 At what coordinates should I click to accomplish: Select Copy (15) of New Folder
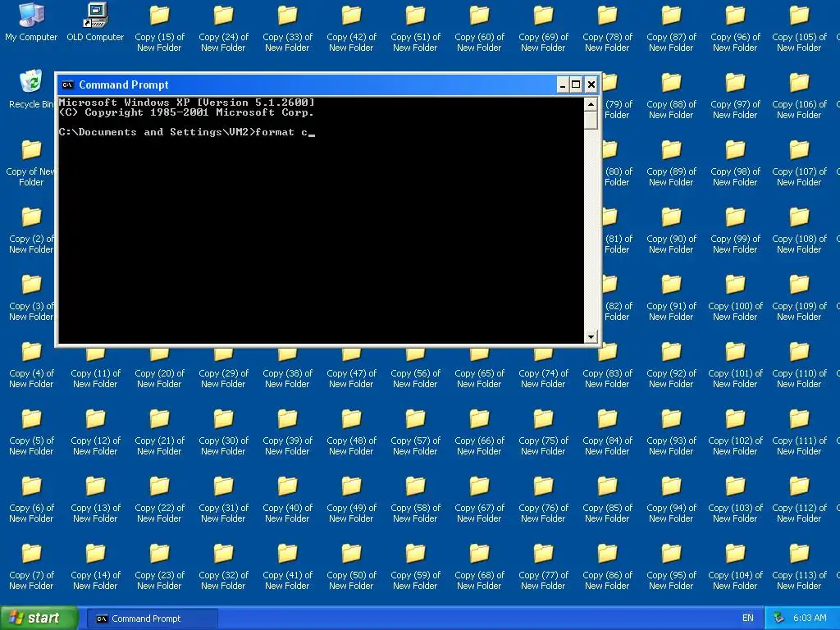159,28
